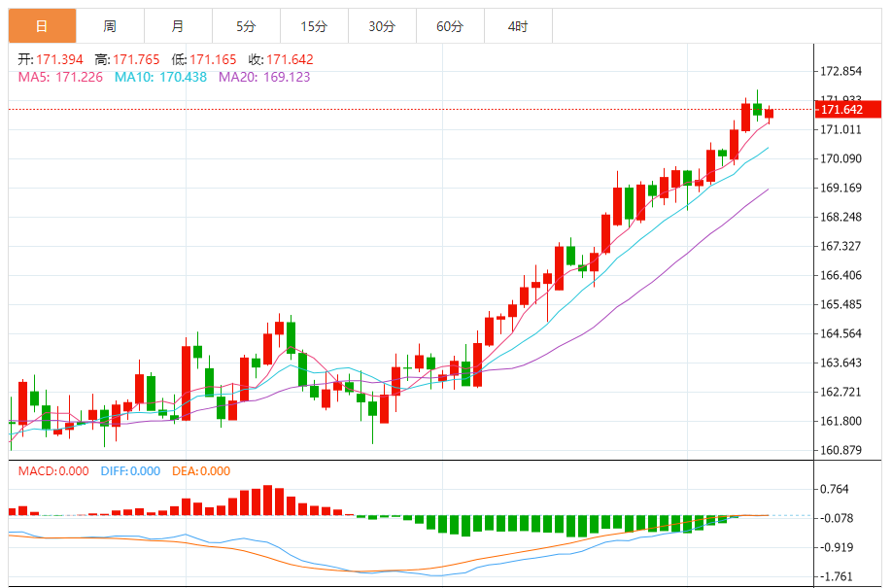
Task: Switch to the 60分 interval tab
Action: coord(450,26)
